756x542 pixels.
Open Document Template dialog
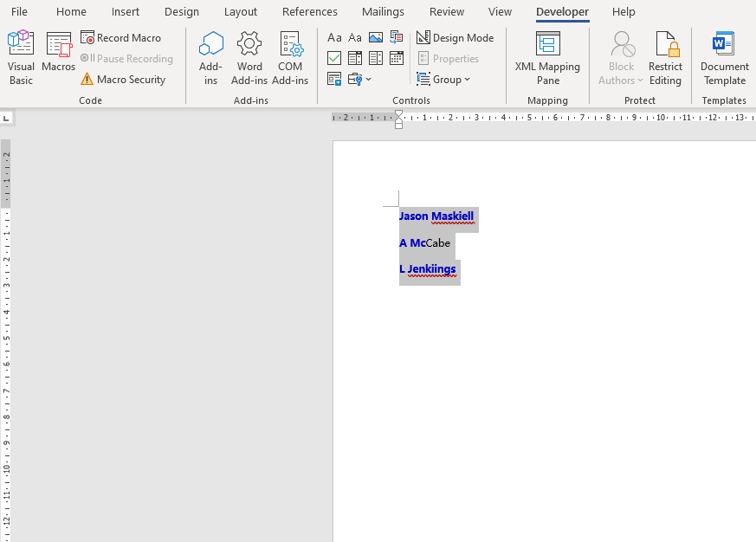pyautogui.click(x=724, y=58)
